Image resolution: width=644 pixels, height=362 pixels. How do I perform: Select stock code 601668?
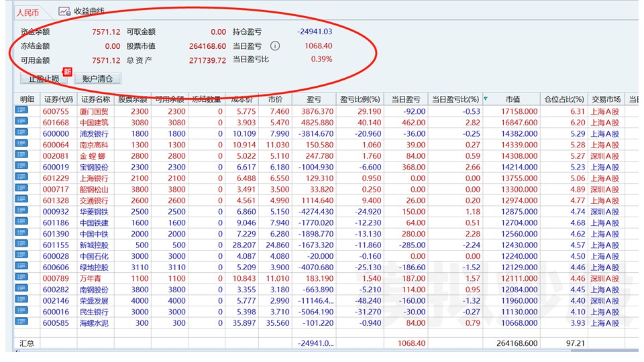(56, 122)
